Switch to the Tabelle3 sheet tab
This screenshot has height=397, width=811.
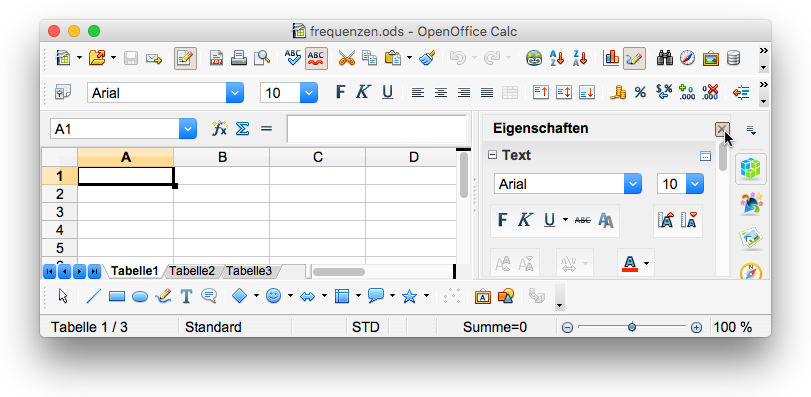point(249,271)
